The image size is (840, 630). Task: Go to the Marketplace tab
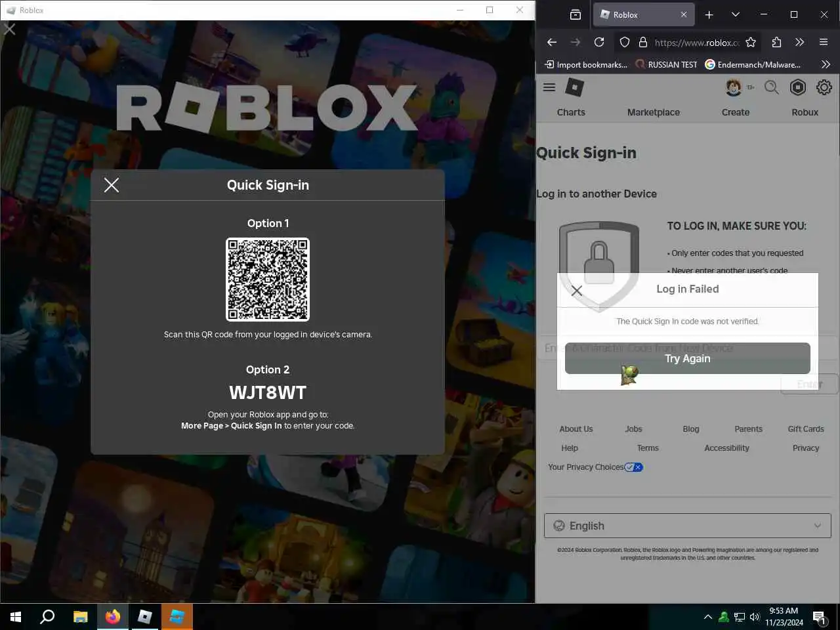pyautogui.click(x=654, y=112)
